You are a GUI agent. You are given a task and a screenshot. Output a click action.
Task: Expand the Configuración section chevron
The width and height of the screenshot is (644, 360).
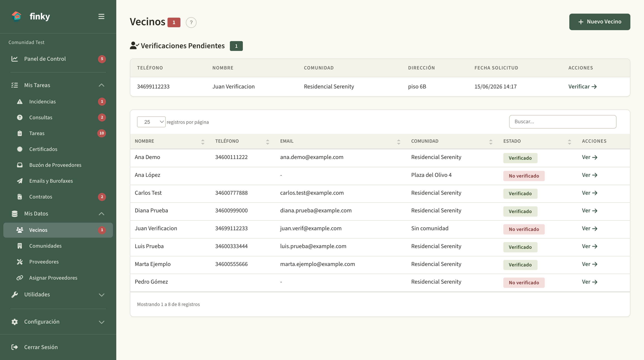pos(101,322)
